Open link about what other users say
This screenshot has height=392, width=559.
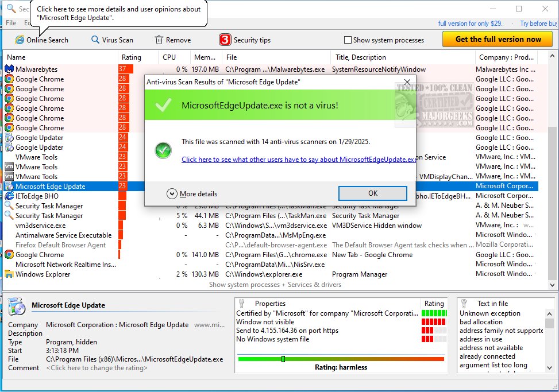coord(299,160)
